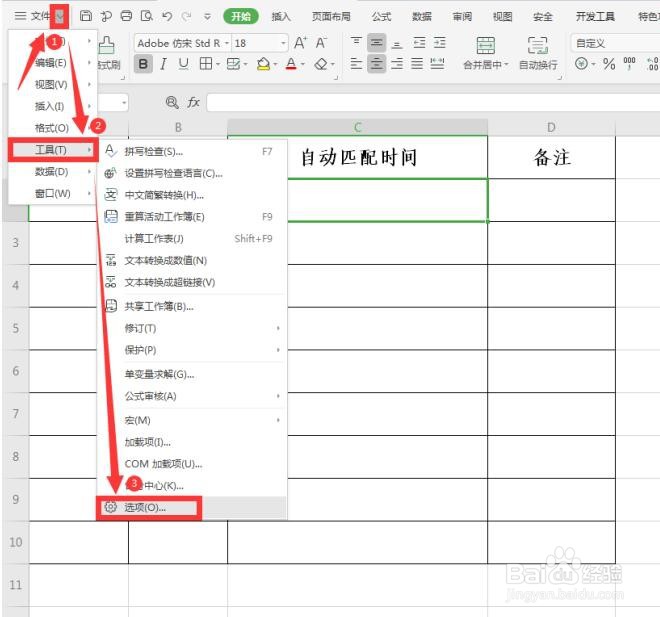This screenshot has height=617, width=660.
Task: Click Distributed alignment icon
Action: pos(437,64)
